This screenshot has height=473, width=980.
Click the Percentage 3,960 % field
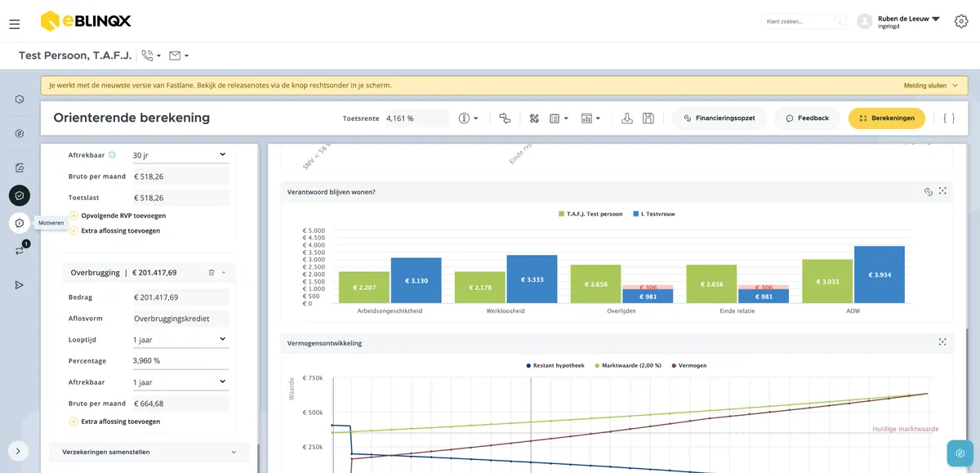(x=180, y=360)
